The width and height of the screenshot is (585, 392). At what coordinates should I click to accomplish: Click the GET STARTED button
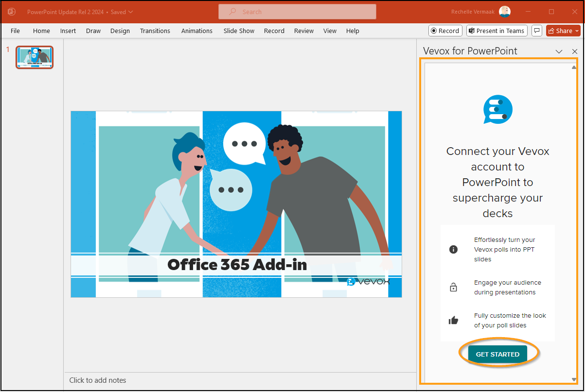pyautogui.click(x=497, y=354)
